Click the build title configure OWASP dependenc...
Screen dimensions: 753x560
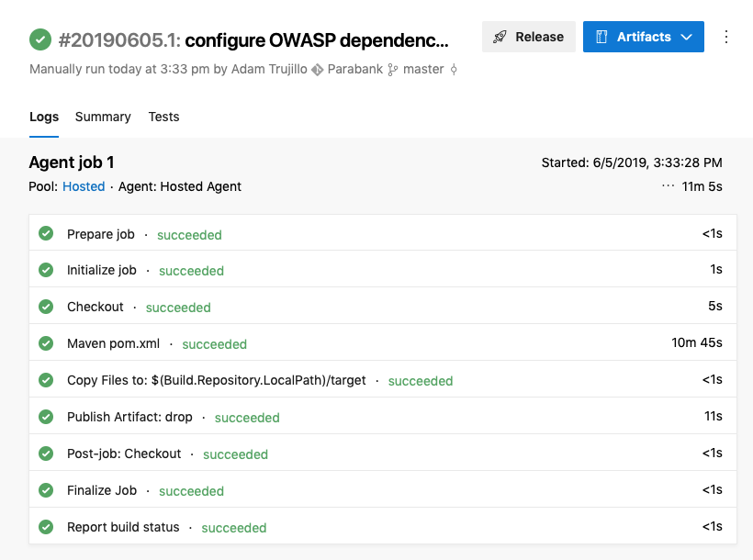tap(317, 40)
